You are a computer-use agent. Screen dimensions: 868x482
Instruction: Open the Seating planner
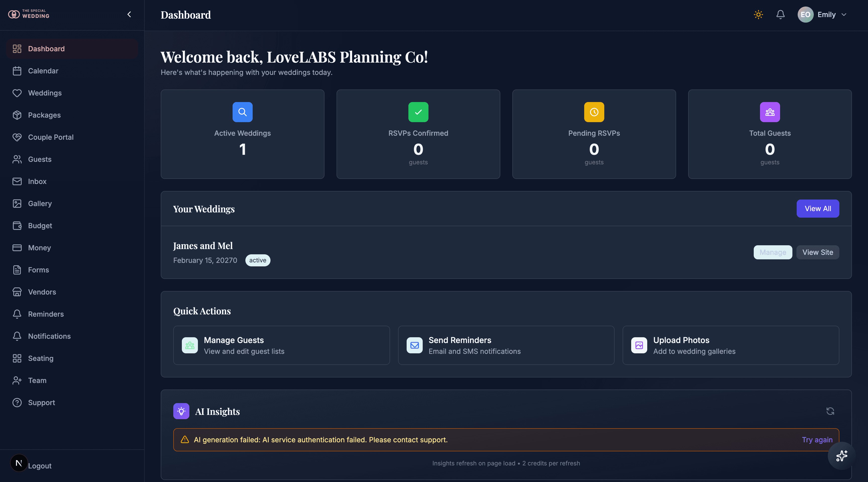pos(40,358)
